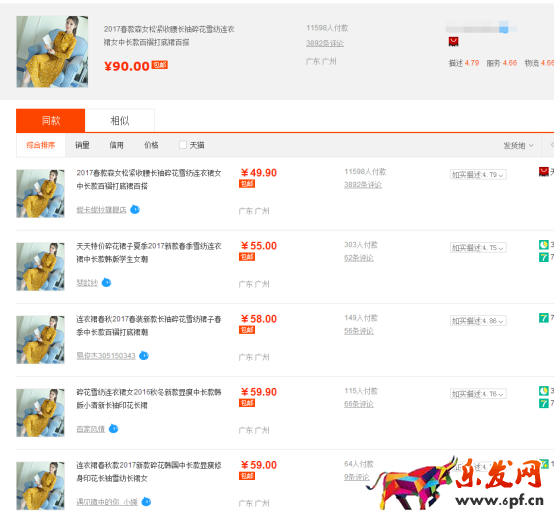The height and width of the screenshot is (521, 554).
Task: Expand 如实描述 dropdown for ¥58.00 item
Action: point(478,321)
